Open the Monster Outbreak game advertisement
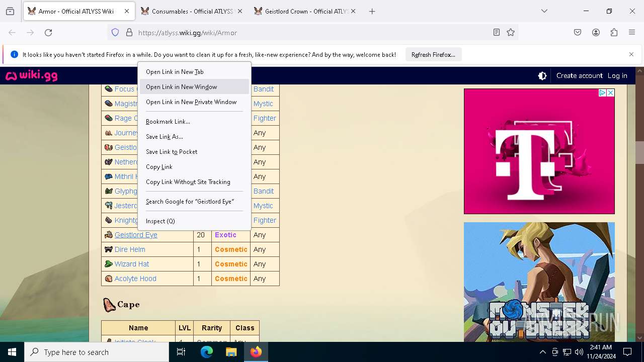Screen dimensions: 644x362 pyautogui.click(x=539, y=282)
